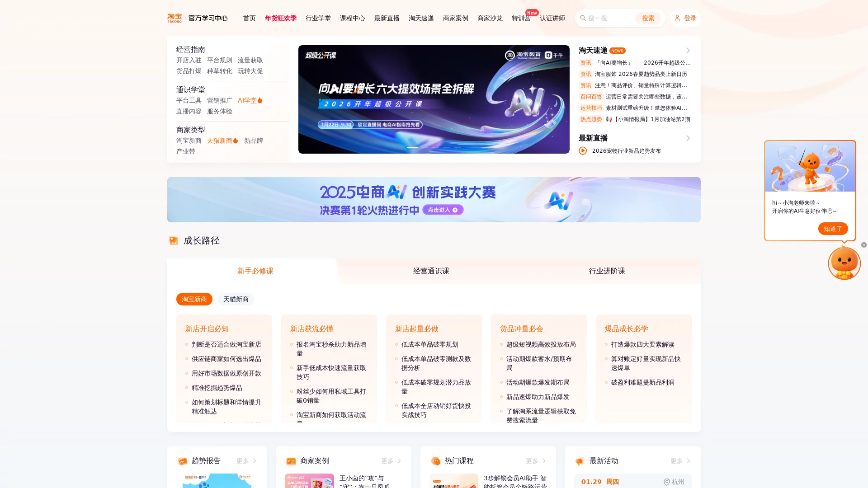Click the AI assistant mascot at bottom right
The height and width of the screenshot is (488, 868).
844,263
